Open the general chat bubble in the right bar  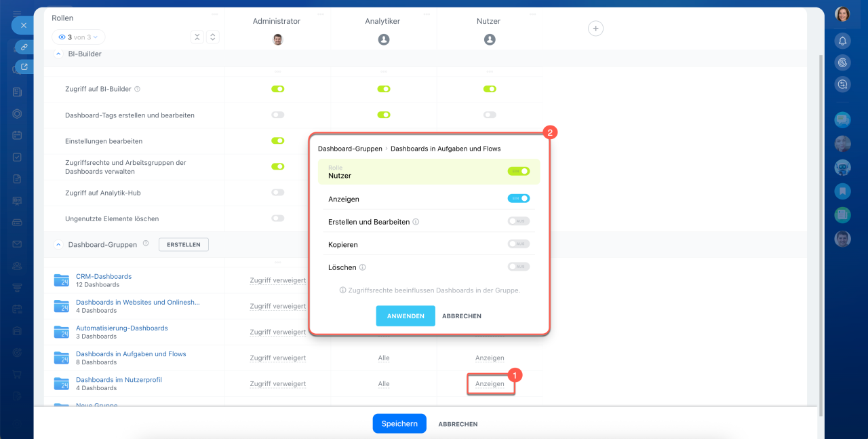coord(842,120)
